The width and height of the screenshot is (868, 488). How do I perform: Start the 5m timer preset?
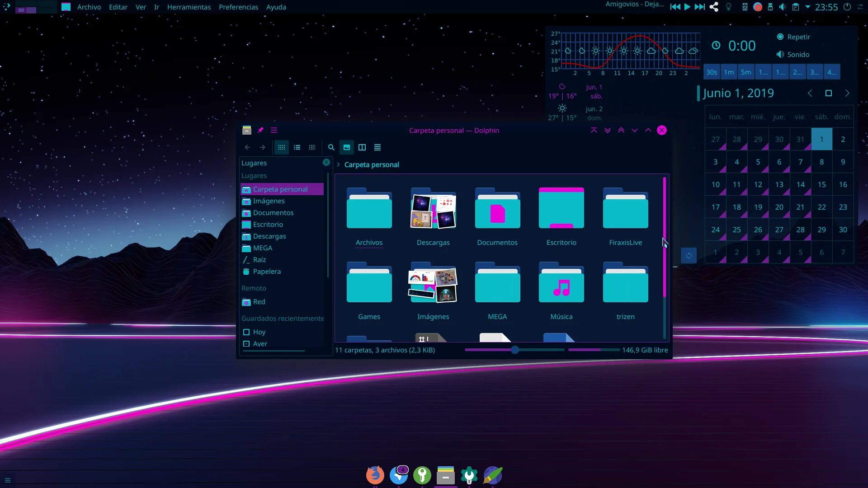pos(746,72)
